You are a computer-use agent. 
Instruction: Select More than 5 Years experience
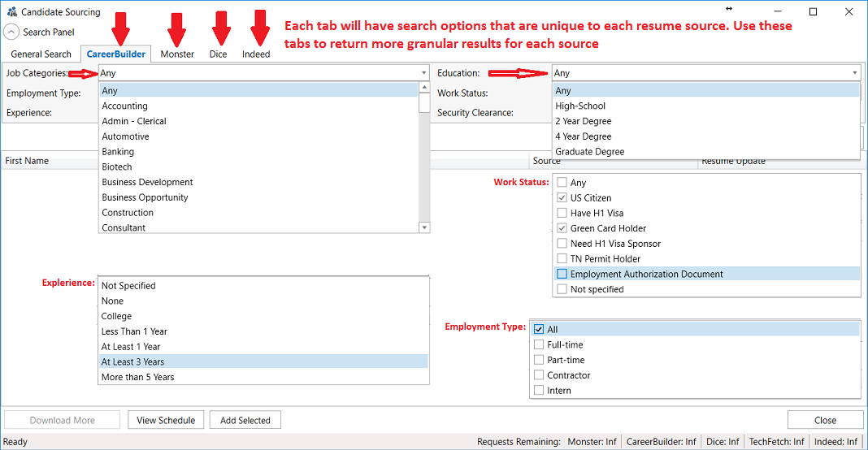tap(263, 377)
